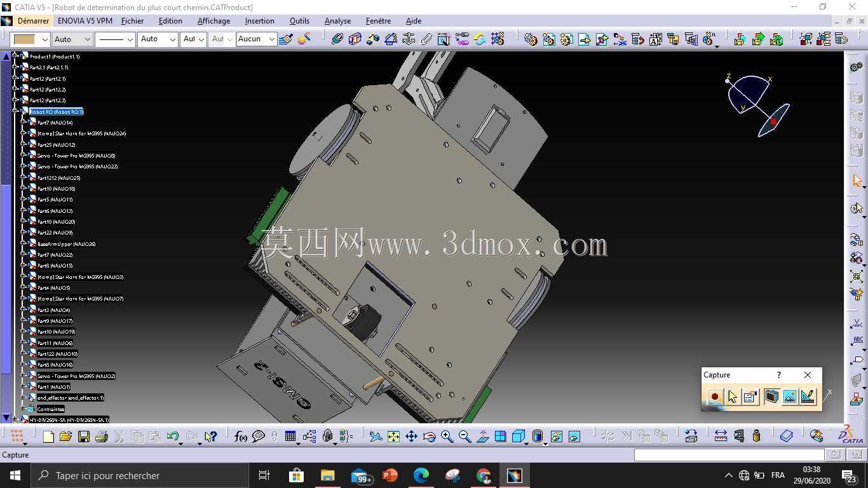Toggle the Swap Visible Space icon
Image resolution: width=868 pixels, height=488 pixels.
574,437
